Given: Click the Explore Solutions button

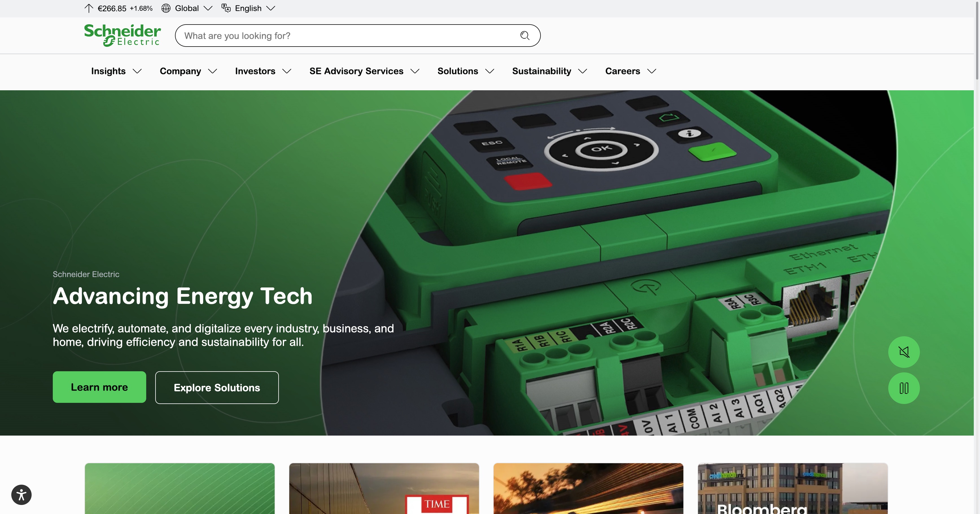Looking at the screenshot, I should [x=217, y=387].
